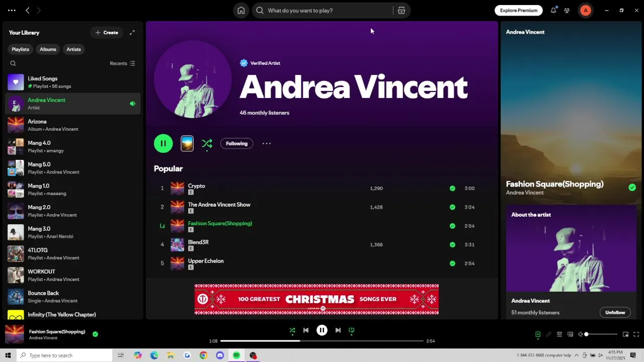Filter library by Albums

point(48,49)
